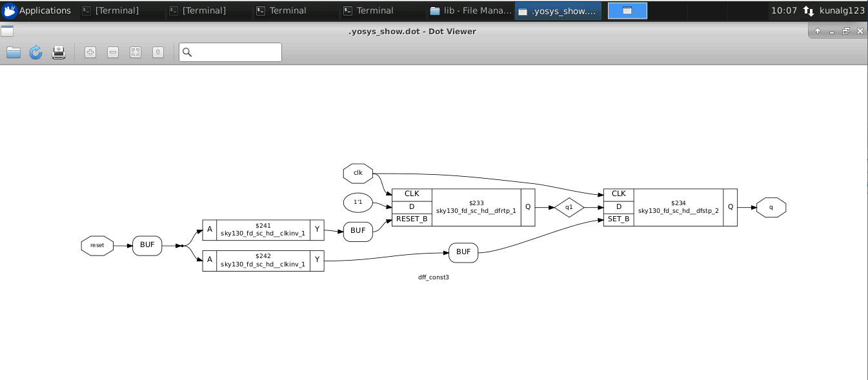Switch to the first Terminal taskbar entry
The image size is (868, 380).
tap(115, 10)
